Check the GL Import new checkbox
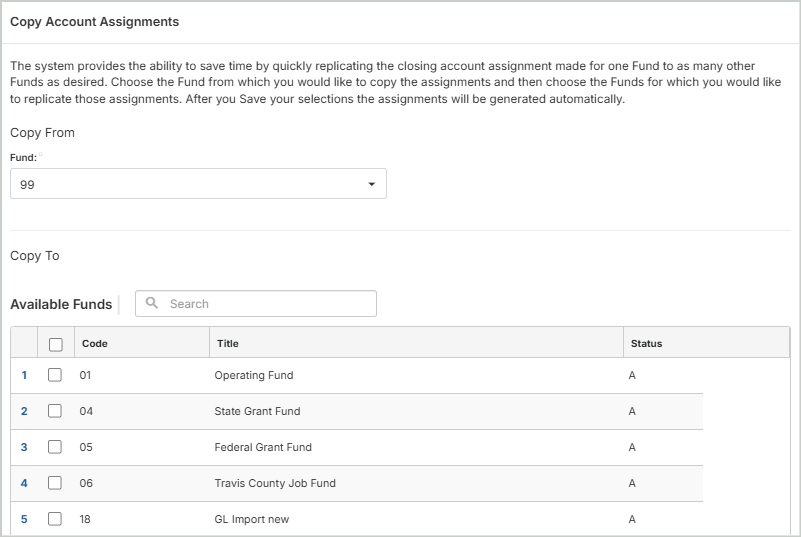Screen dimensions: 801x537 pyautogui.click(x=56, y=519)
